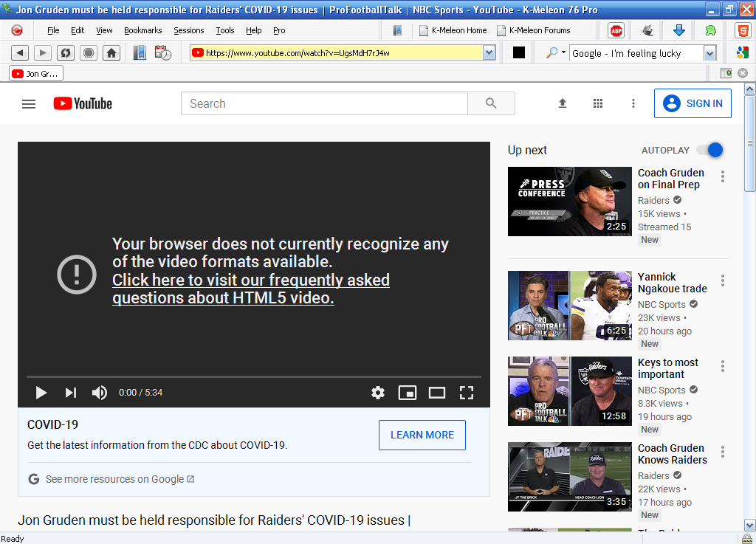Reload the current page
Image resolution: width=756 pixels, height=544 pixels.
click(x=66, y=53)
